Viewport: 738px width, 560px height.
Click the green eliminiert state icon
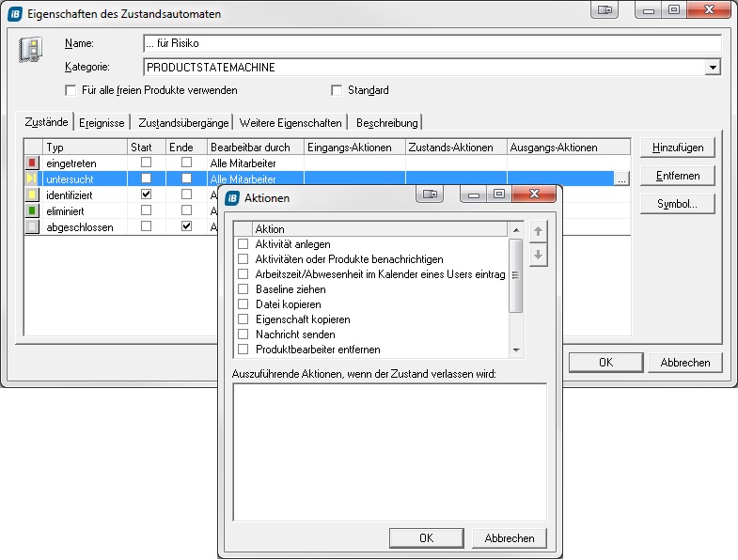33,211
